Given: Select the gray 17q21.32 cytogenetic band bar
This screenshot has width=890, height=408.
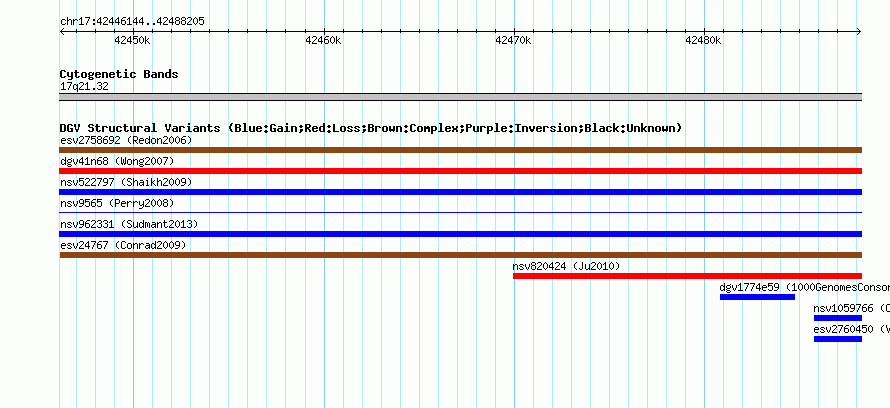Looking at the screenshot, I should (x=461, y=97).
